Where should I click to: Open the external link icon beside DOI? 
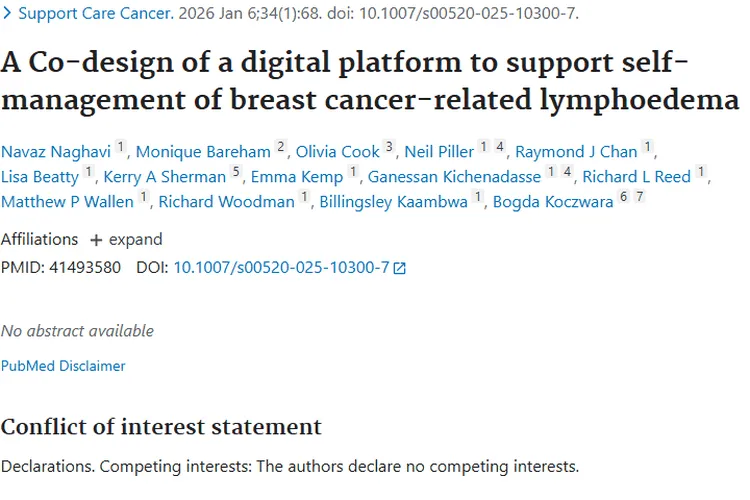point(400,268)
